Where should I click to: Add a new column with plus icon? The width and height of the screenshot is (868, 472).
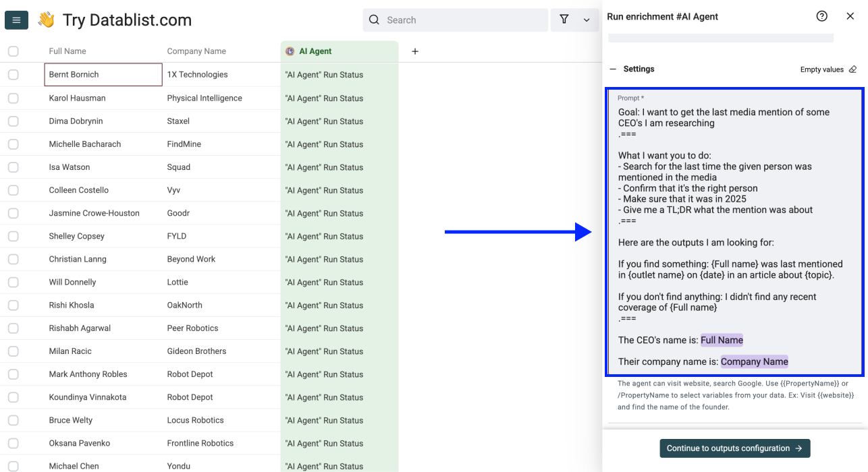[415, 51]
